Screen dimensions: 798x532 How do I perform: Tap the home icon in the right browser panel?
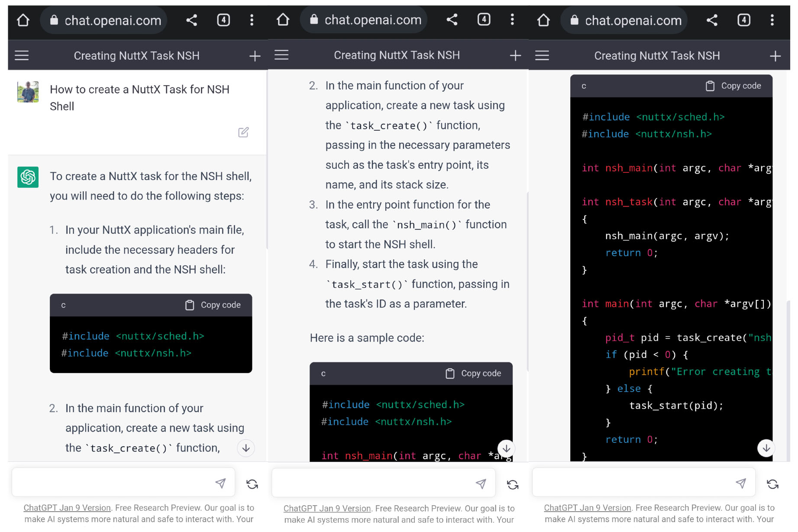543,20
